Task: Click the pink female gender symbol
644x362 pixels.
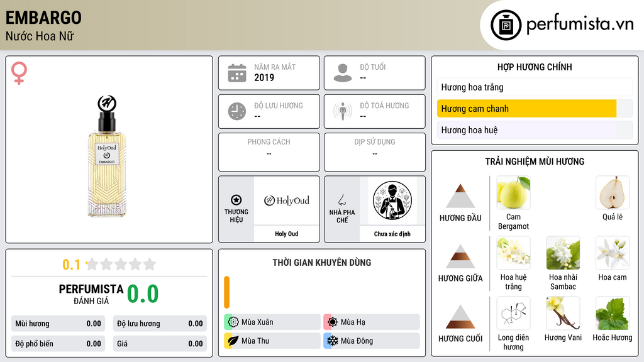Action: (x=19, y=73)
